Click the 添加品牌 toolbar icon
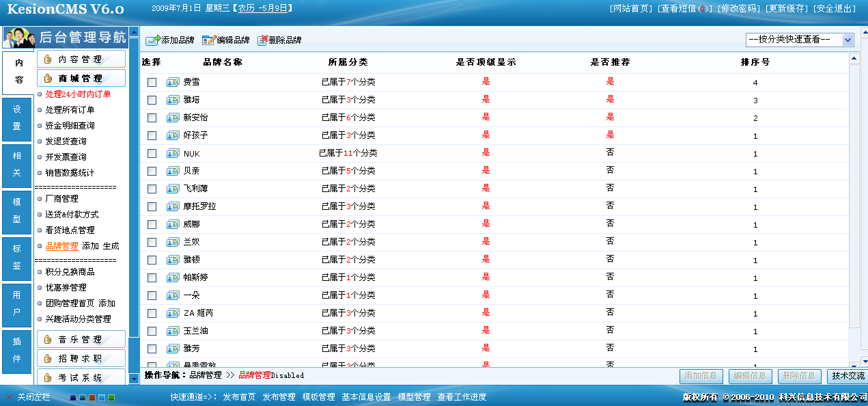Image resolution: width=868 pixels, height=406 pixels. point(153,40)
